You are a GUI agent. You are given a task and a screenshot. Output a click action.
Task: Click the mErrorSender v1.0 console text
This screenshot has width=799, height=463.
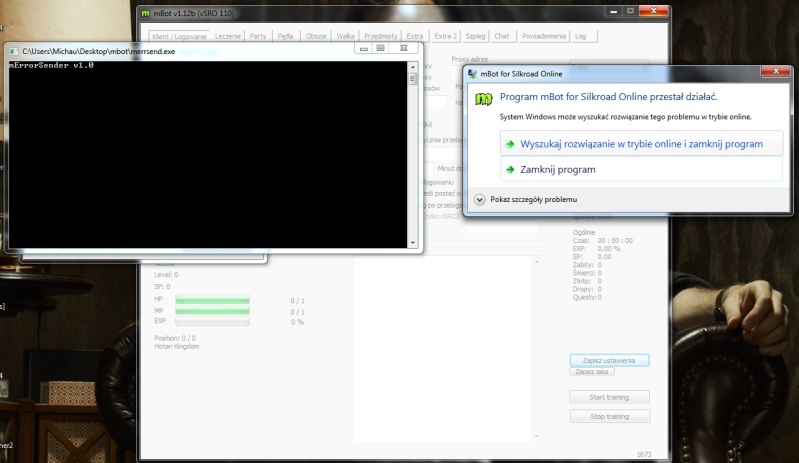point(51,65)
